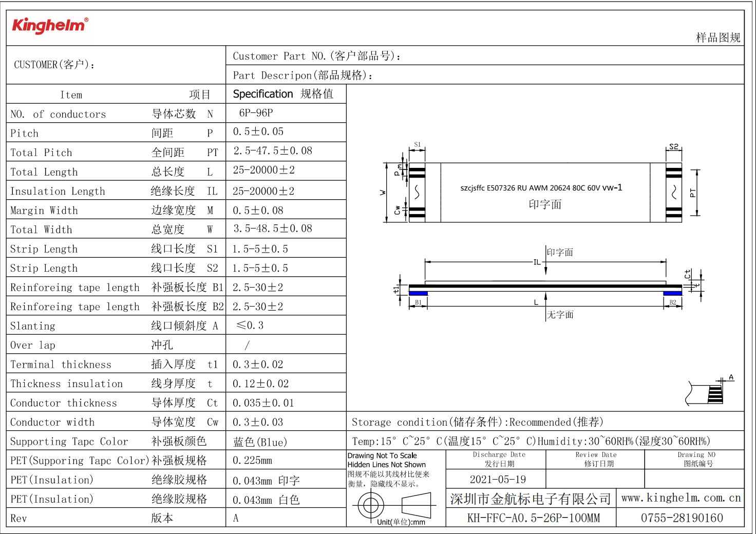This screenshot has height=534, width=756.
Task: Select total width value '3.5-48.5±0.08'
Action: click(x=273, y=228)
